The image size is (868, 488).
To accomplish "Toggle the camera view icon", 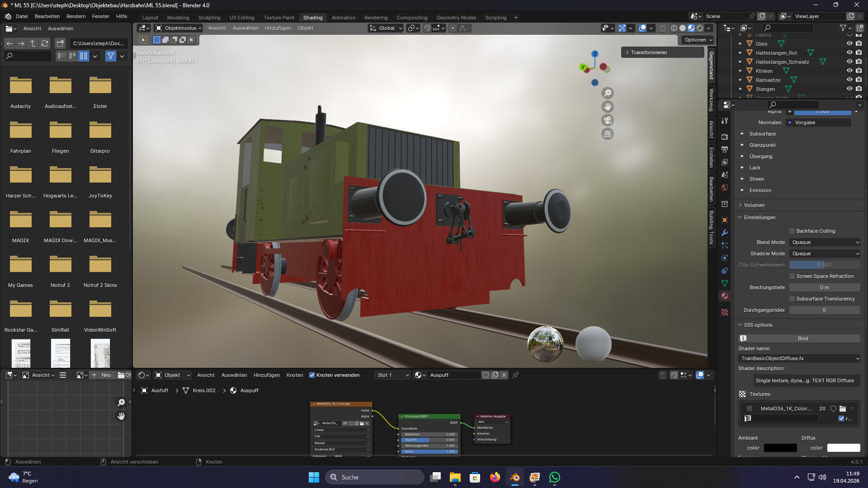I will click(x=608, y=120).
